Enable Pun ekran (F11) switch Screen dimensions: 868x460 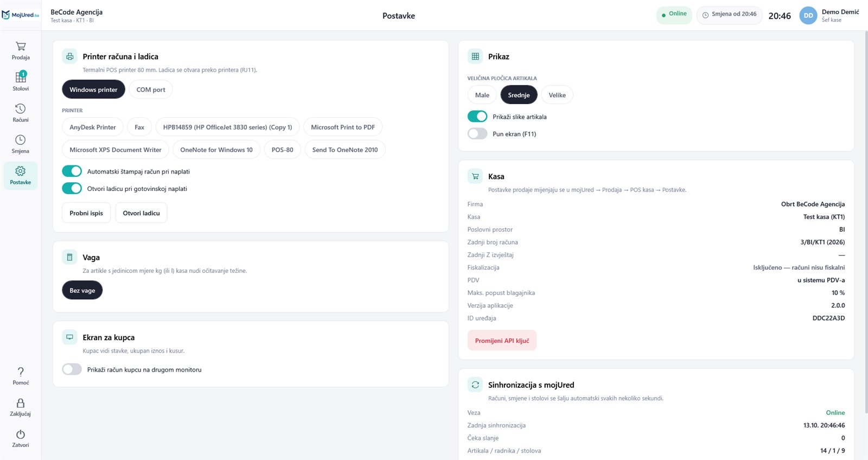477,134
